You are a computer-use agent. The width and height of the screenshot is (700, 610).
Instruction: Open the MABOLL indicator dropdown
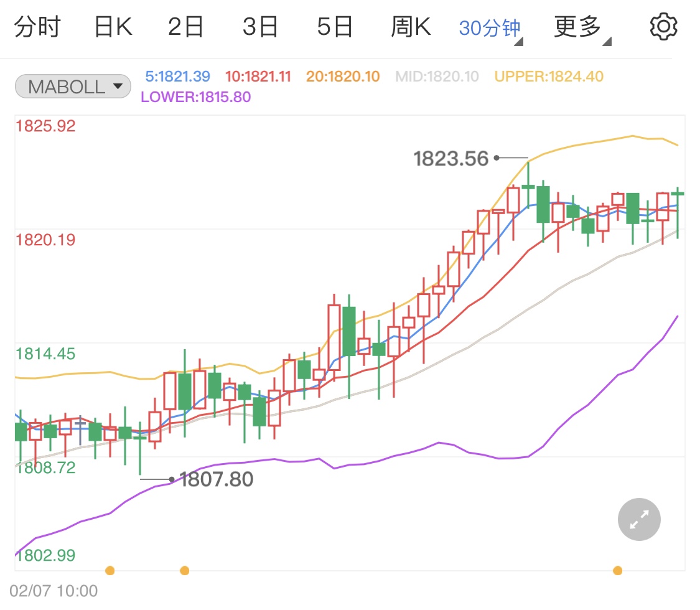[73, 87]
